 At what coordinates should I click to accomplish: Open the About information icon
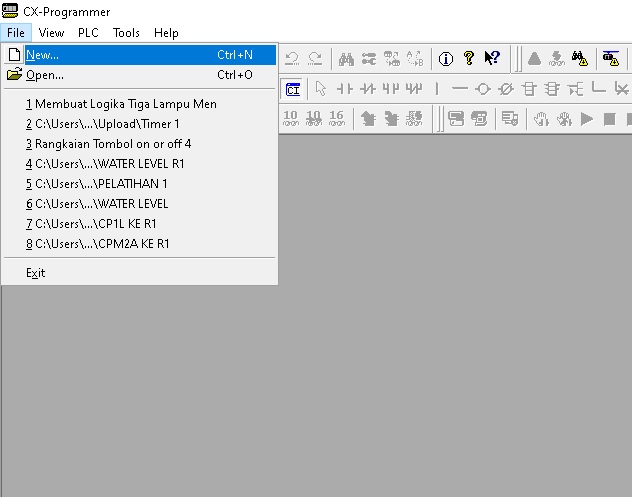(446, 59)
